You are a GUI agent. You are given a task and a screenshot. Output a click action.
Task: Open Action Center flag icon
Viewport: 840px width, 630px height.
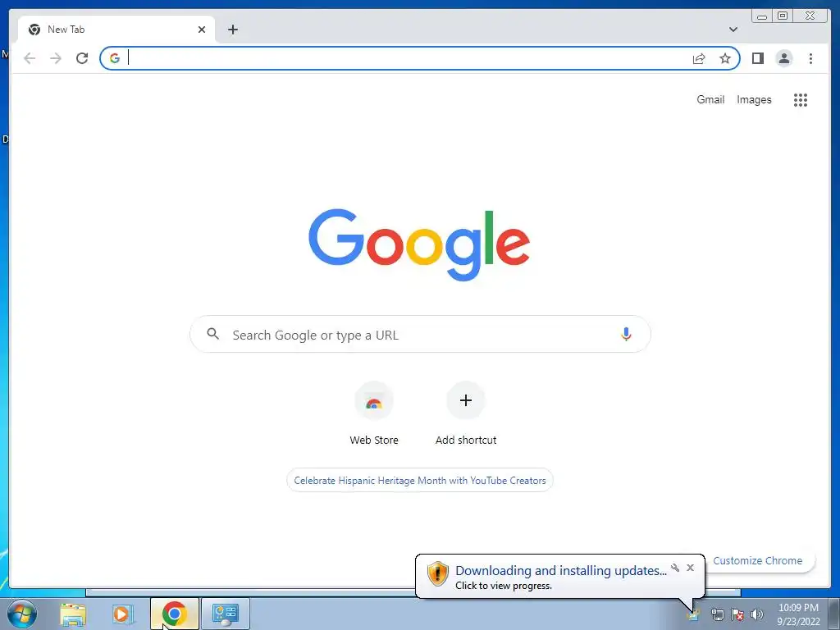click(x=737, y=614)
